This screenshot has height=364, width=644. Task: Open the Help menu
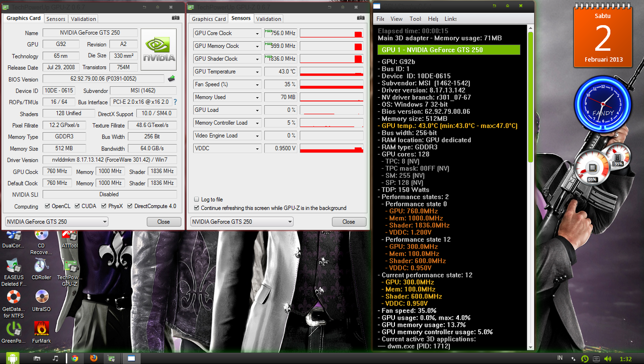[433, 19]
